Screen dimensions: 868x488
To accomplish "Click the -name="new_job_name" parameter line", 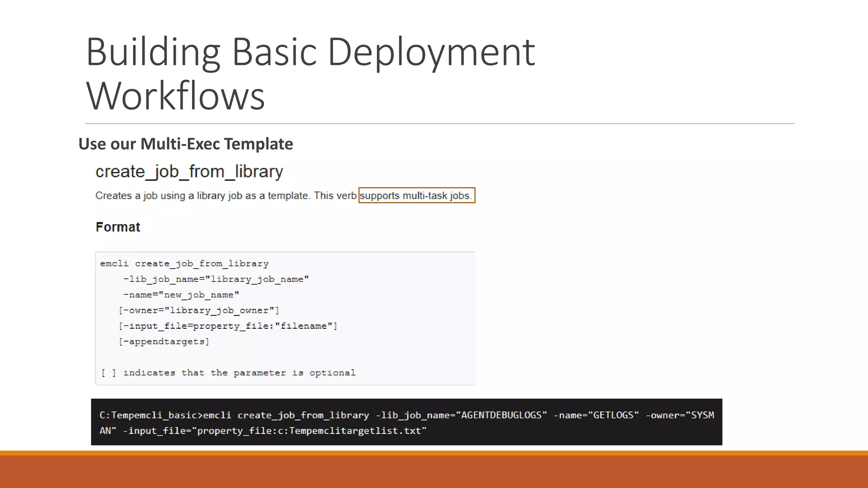I will point(181,295).
